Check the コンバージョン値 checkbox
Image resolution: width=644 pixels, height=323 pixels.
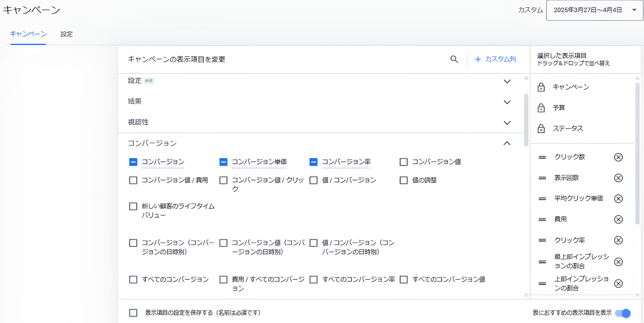click(x=403, y=162)
